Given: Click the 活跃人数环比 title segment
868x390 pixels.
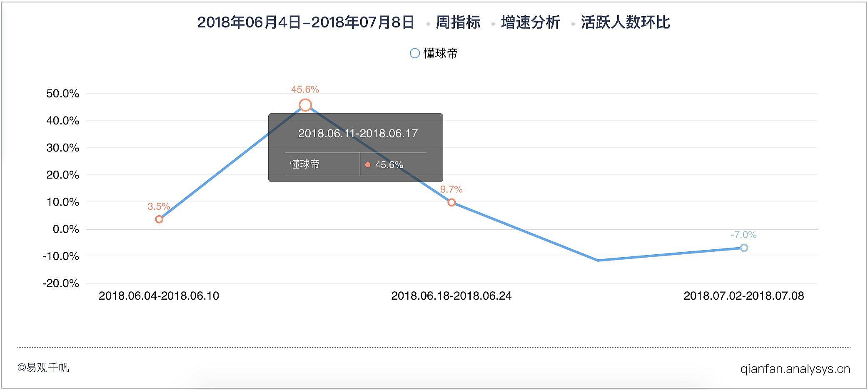Looking at the screenshot, I should point(626,22).
